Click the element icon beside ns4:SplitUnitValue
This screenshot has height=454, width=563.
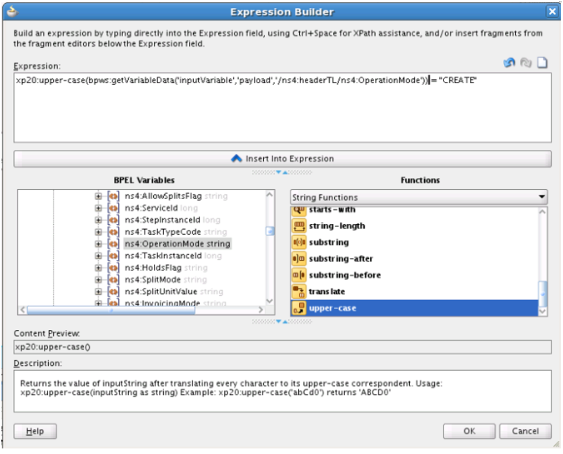(x=113, y=292)
